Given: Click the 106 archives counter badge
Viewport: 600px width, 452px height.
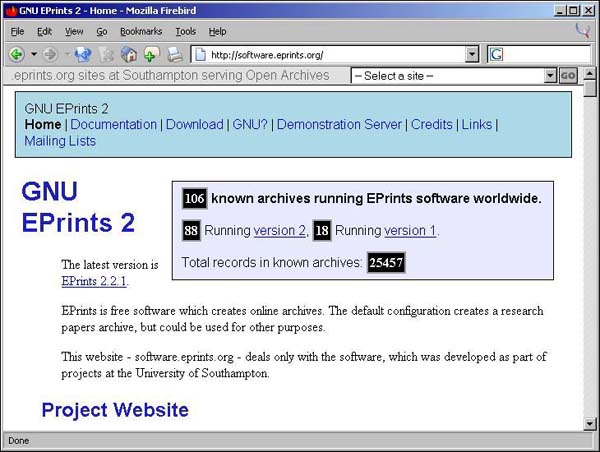Looking at the screenshot, I should pyautogui.click(x=195, y=198).
